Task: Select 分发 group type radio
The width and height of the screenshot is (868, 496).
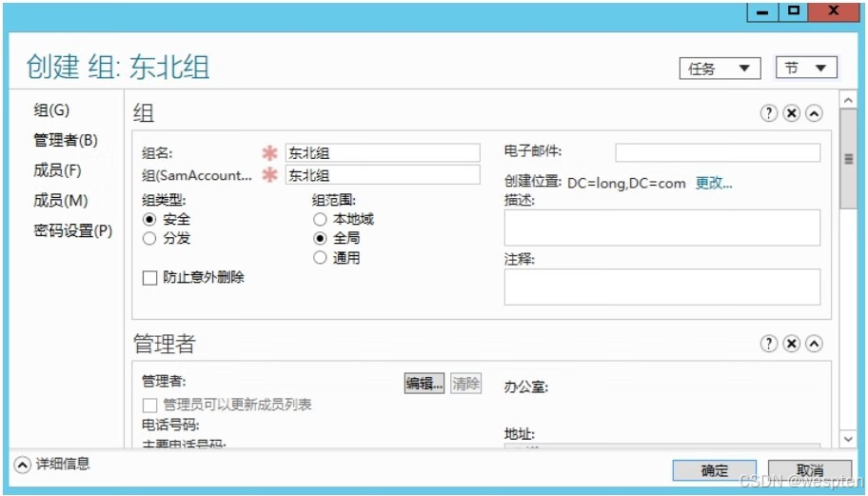Action: click(x=149, y=239)
